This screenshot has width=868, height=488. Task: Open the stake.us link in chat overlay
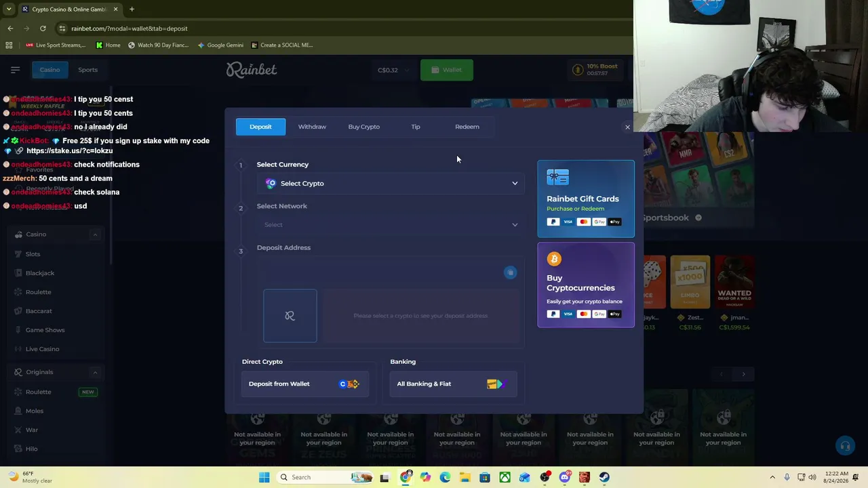pyautogui.click(x=70, y=150)
